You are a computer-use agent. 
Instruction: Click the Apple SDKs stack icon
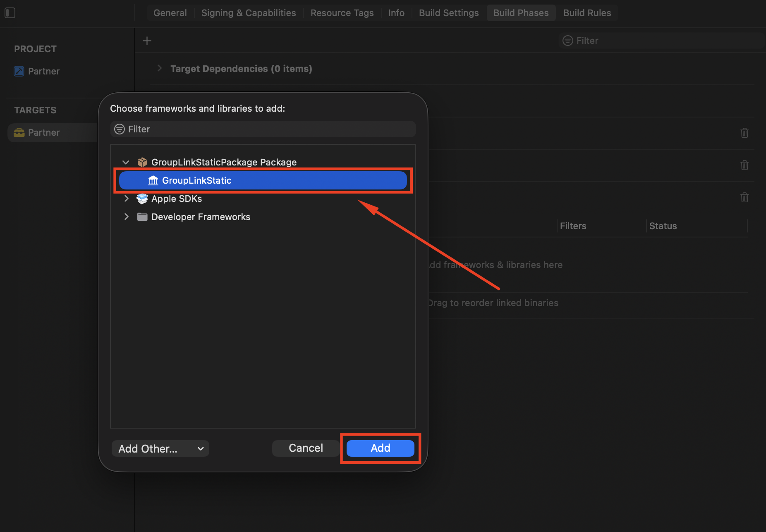click(x=142, y=199)
